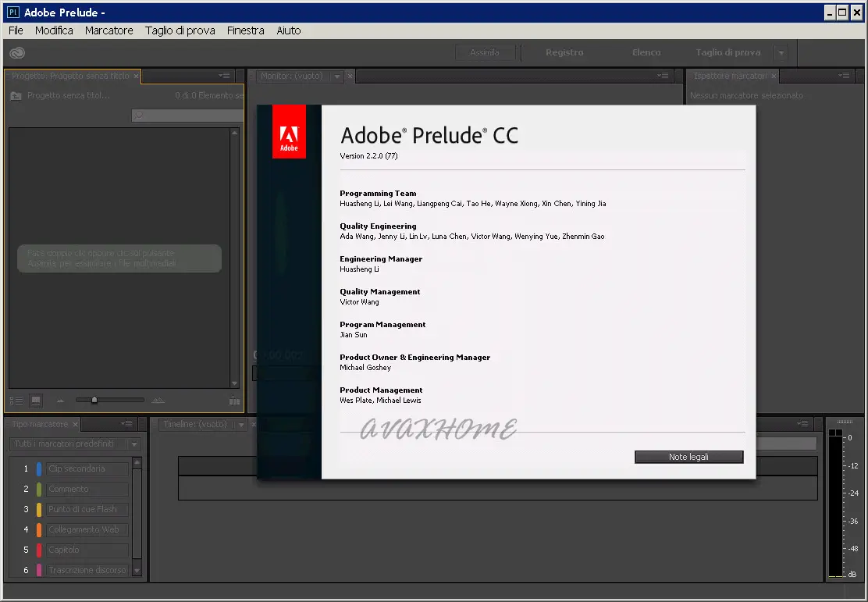This screenshot has height=602, width=868.
Task: Click project panel scrollbar down arrow
Action: [235, 383]
